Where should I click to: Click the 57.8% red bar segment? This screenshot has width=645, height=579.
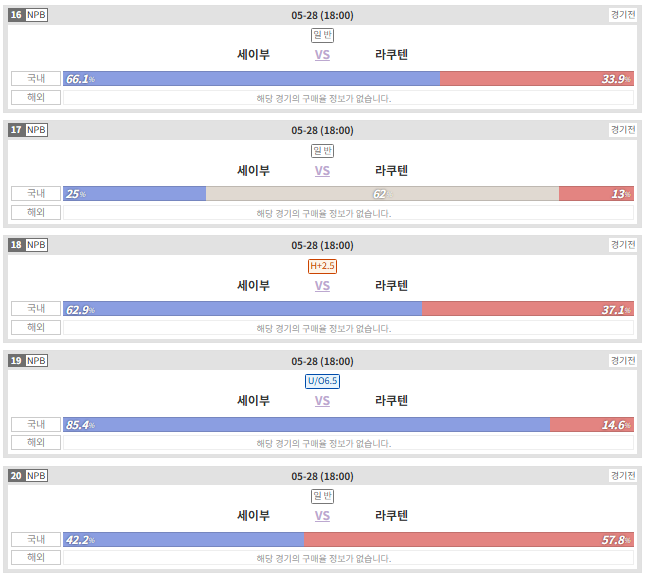tap(469, 540)
